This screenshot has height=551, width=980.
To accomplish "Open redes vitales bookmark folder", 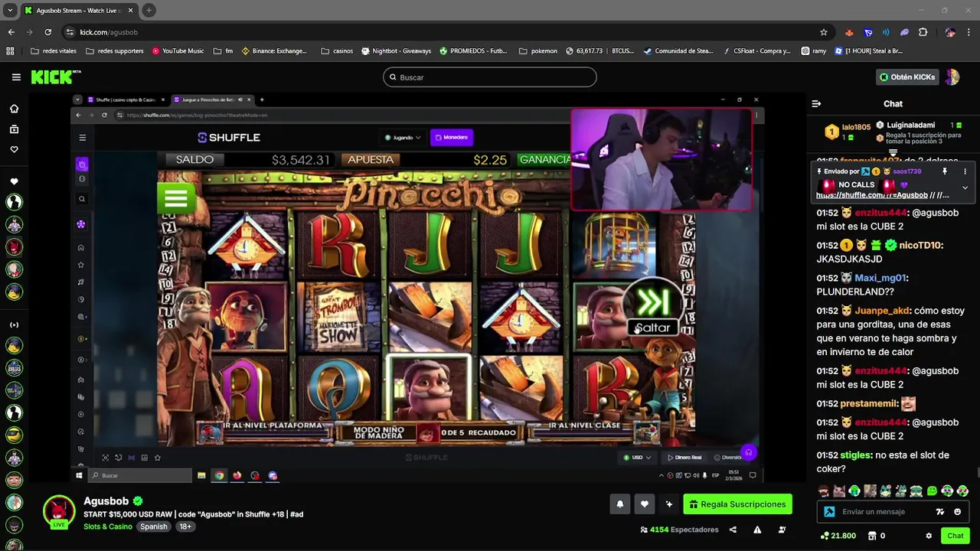I will 53,51.
